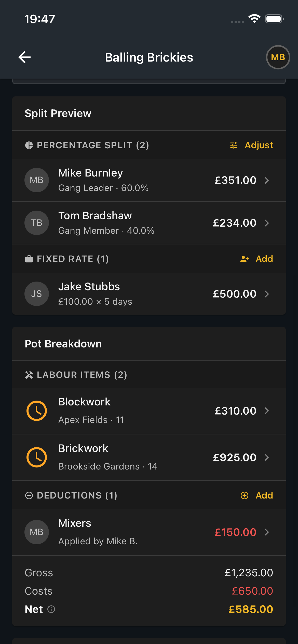Tap the Net info icon
This screenshot has height=644, width=298.
click(51, 609)
